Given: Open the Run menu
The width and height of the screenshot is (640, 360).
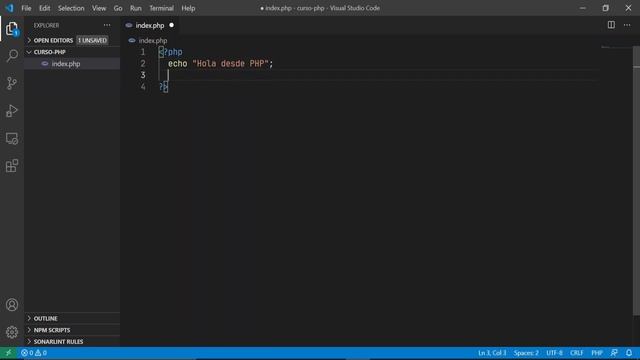Looking at the screenshot, I should coord(136,8).
